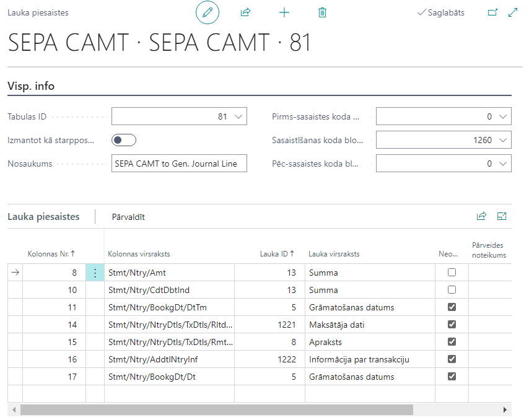Check the box for Stmt/Ntry/CdtDbtInd row
529x420 pixels.
click(x=452, y=290)
